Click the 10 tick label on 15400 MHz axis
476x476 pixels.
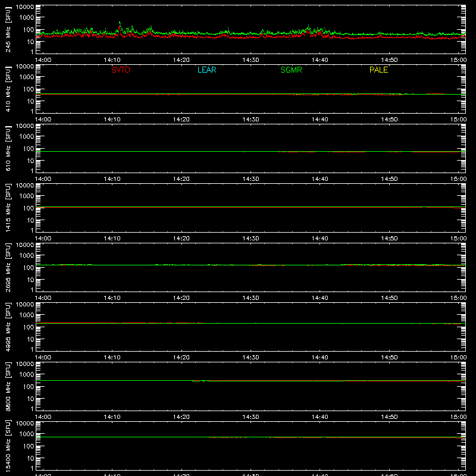[30, 458]
